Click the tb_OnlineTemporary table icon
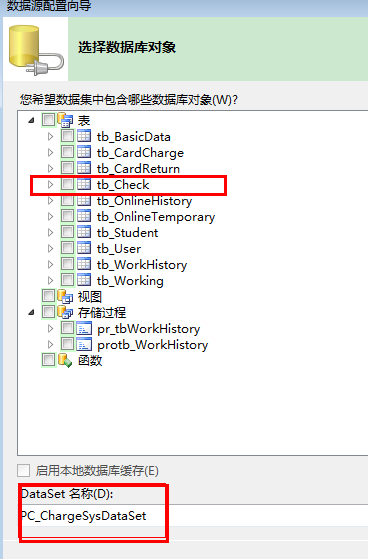 pos(84,216)
